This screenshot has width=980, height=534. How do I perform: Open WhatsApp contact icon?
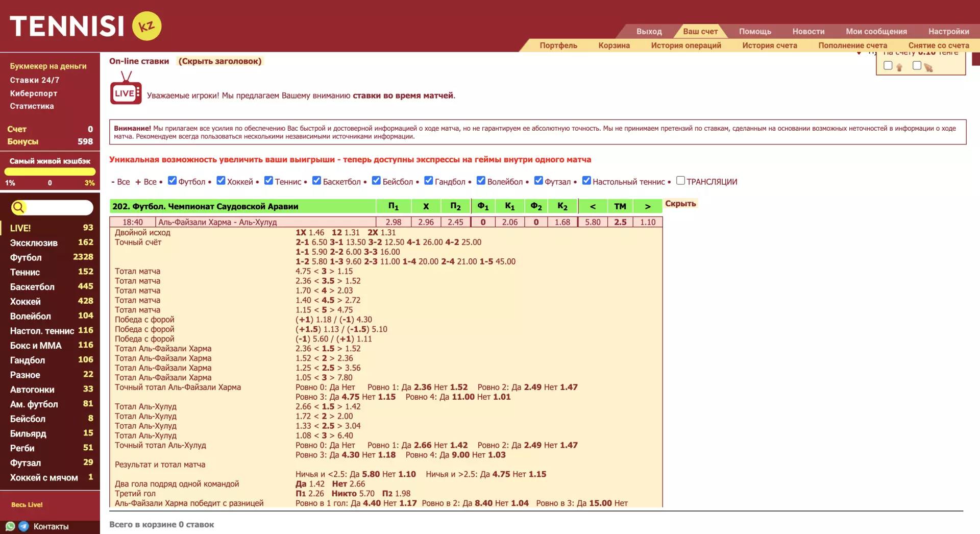pos(10,526)
